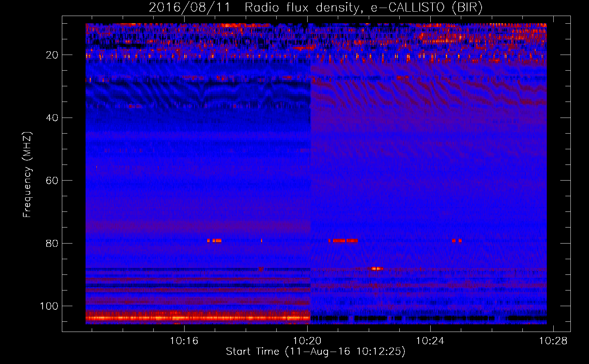The image size is (589, 364).
Task: Click the "80" frequency tick label
Action: click(52, 244)
